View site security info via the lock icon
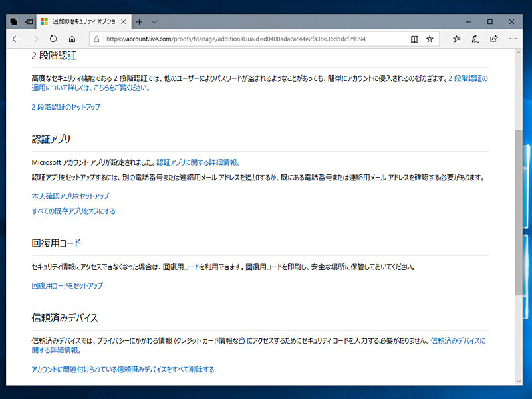532x399 pixels. (97, 39)
